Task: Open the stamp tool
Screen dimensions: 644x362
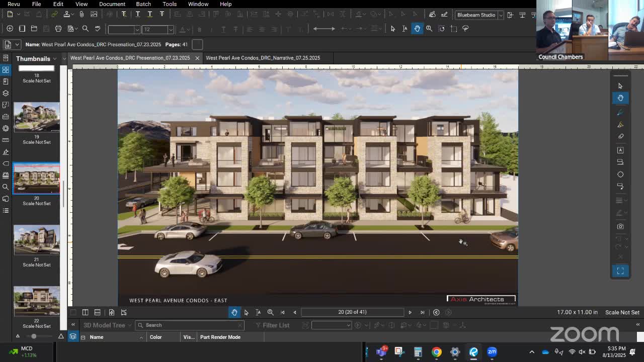Action: pyautogui.click(x=66, y=15)
